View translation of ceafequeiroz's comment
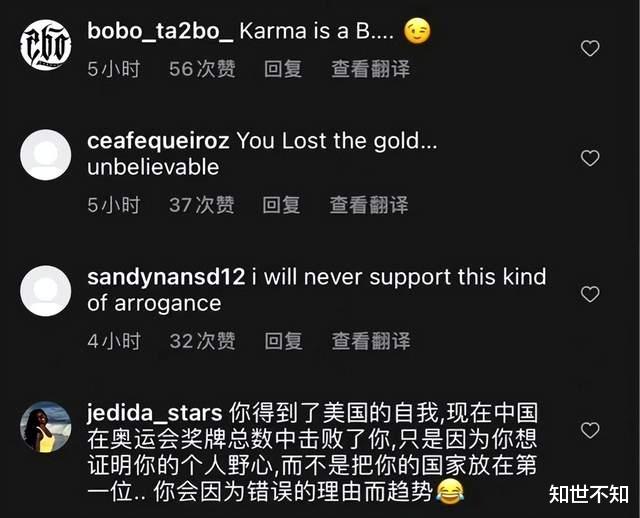This screenshot has width=640, height=518. click(x=369, y=205)
